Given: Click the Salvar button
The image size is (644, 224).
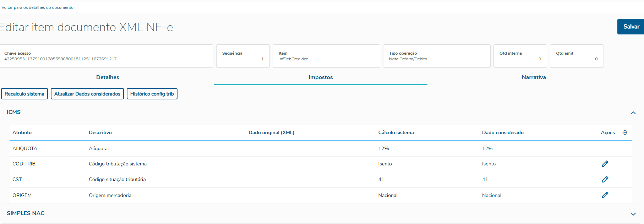Looking at the screenshot, I should (x=631, y=27).
